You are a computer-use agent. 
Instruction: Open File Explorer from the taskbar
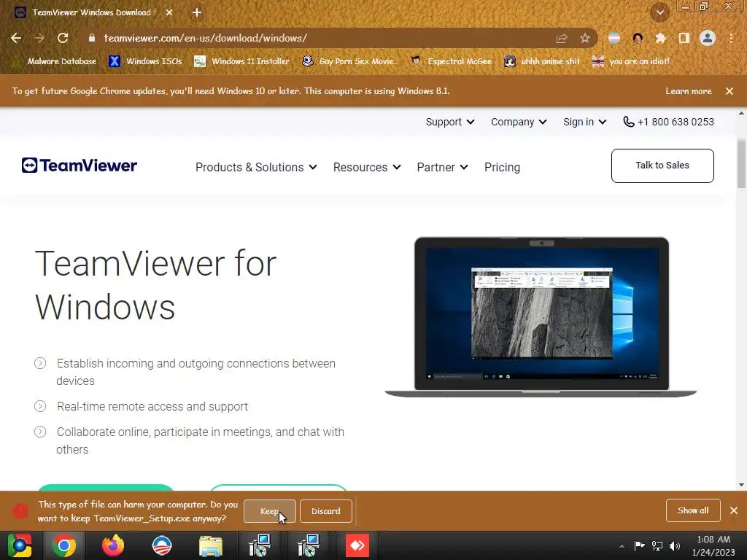(211, 545)
